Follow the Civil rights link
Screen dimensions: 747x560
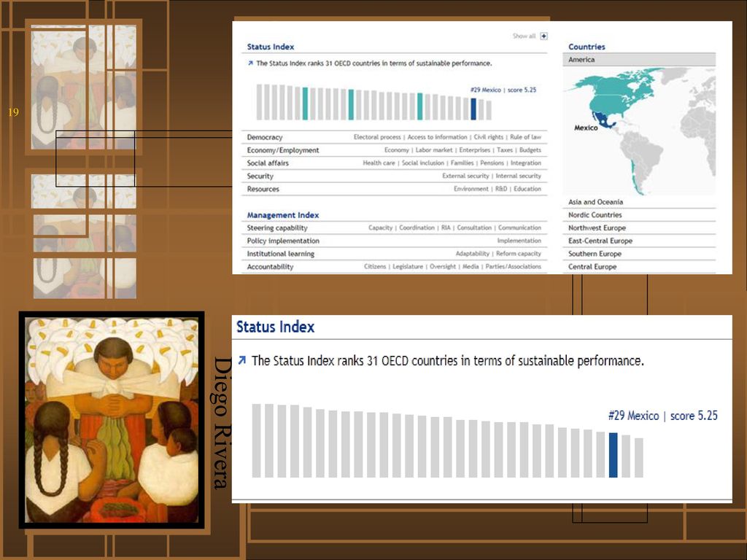point(488,137)
